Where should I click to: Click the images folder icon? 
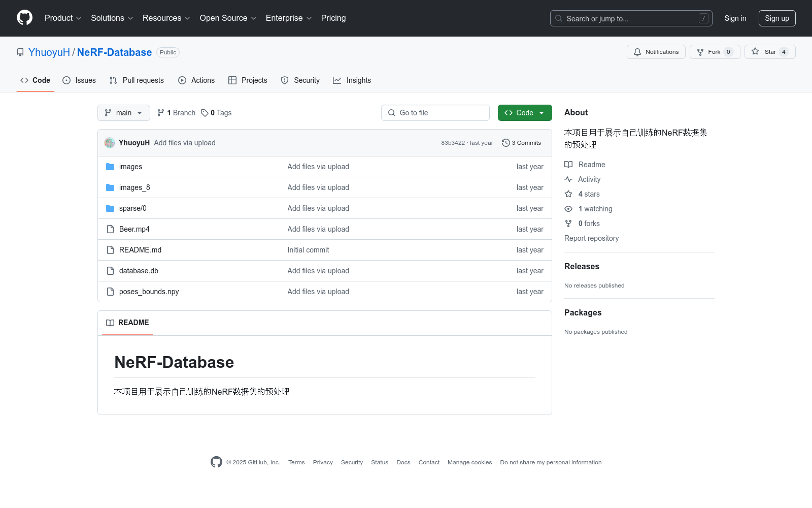(110, 167)
